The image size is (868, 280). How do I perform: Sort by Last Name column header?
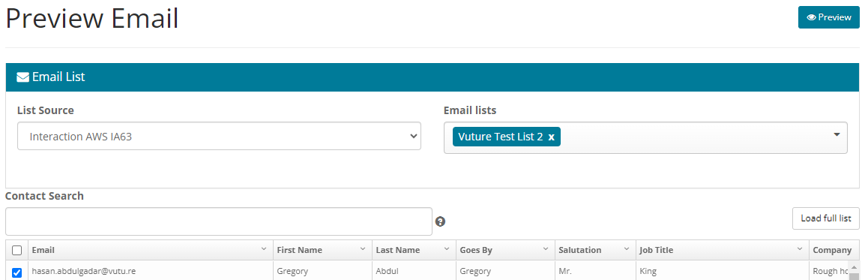[x=397, y=250]
